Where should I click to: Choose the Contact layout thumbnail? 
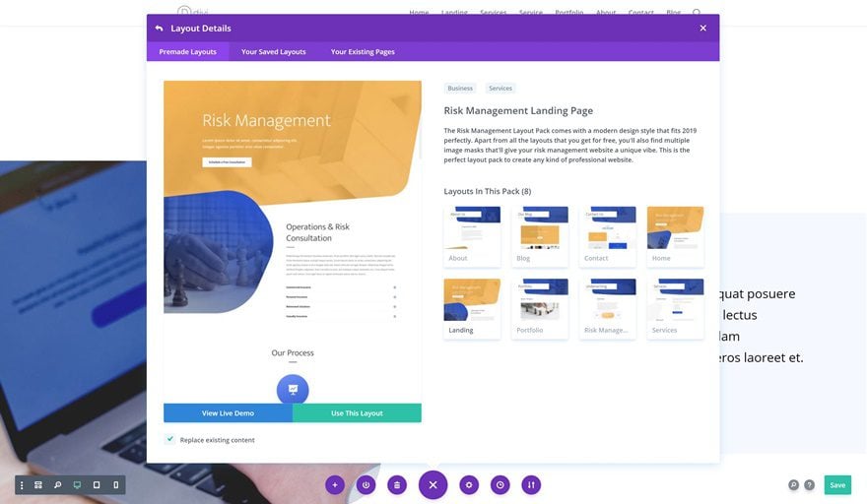[607, 236]
